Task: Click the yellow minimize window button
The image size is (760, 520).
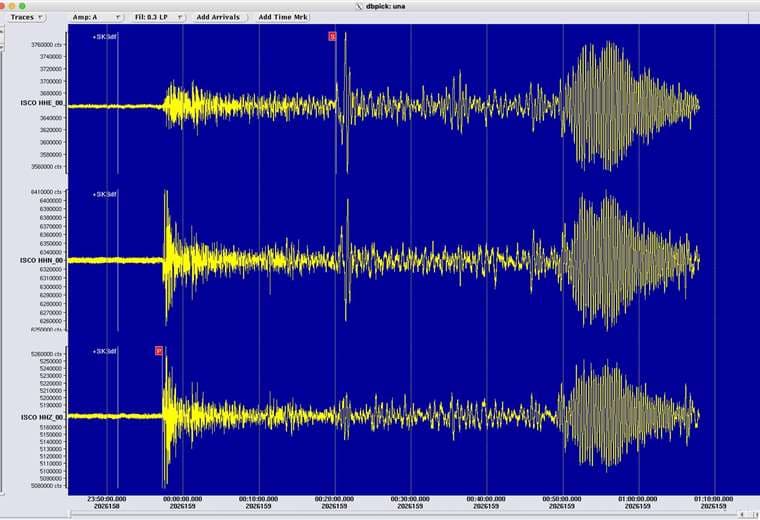Action: pyautogui.click(x=12, y=6)
